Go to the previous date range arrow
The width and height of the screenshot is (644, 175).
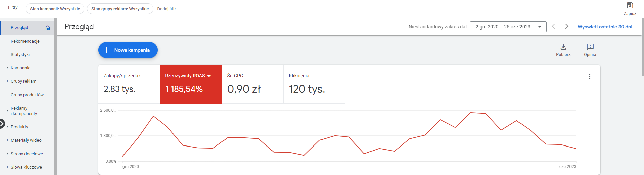[553, 26]
